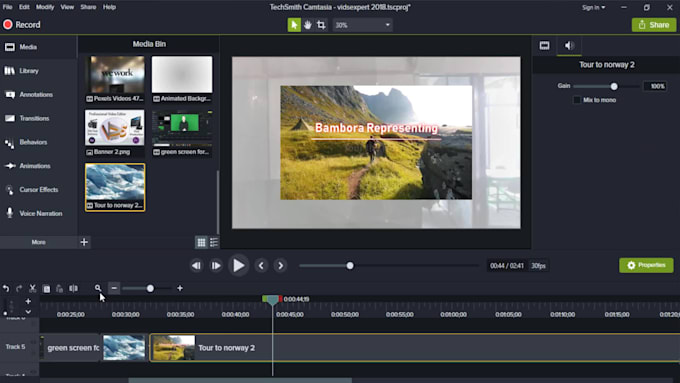The image size is (680, 383).
Task: Click the top Share button
Action: click(654, 25)
